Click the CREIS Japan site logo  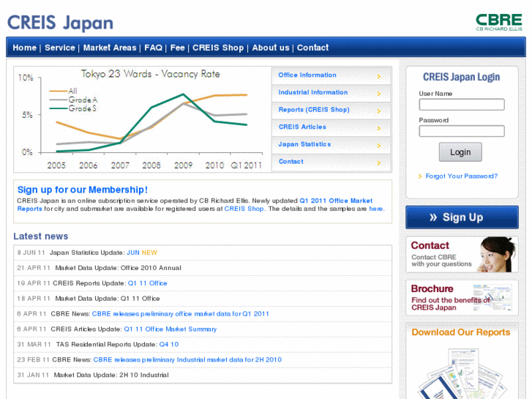[x=60, y=23]
